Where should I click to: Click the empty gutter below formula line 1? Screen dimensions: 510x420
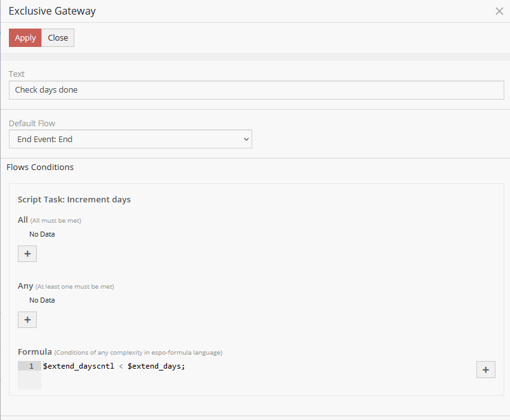[30, 380]
